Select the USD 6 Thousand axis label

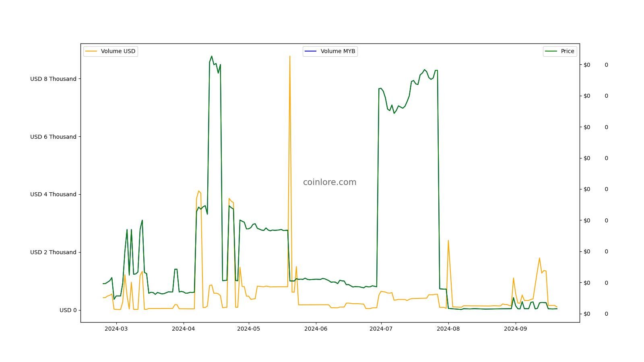tap(53, 137)
